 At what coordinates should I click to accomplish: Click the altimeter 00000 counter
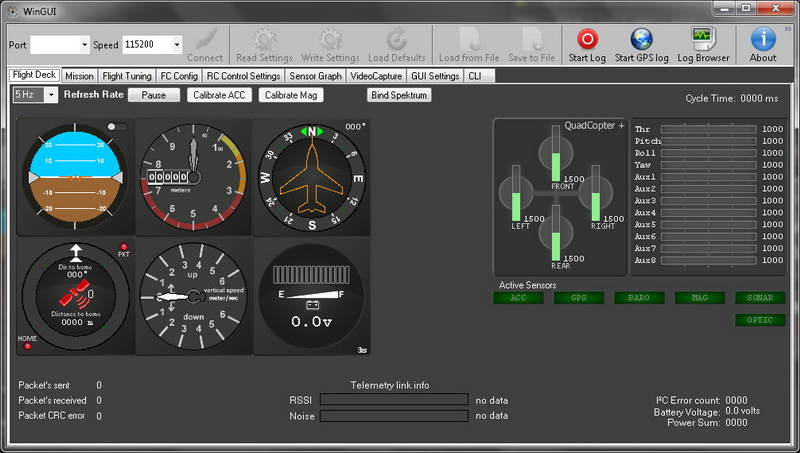[x=168, y=177]
